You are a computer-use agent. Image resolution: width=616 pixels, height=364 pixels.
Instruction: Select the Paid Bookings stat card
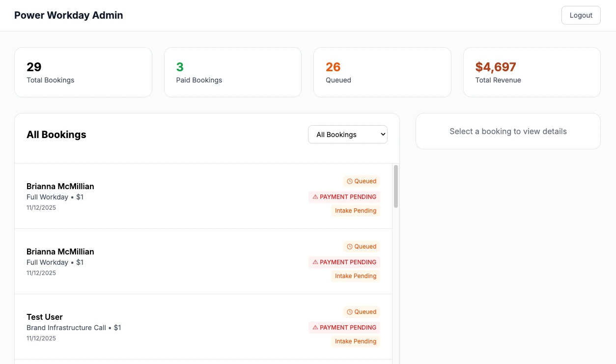click(232, 72)
